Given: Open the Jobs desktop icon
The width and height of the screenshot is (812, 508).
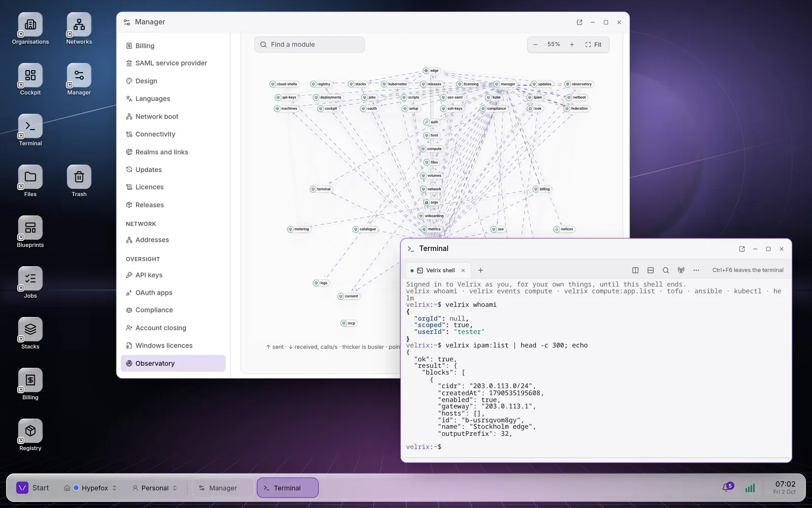Looking at the screenshot, I should click(x=30, y=283).
